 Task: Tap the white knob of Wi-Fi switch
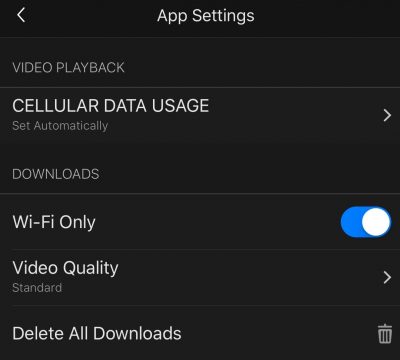click(376, 222)
